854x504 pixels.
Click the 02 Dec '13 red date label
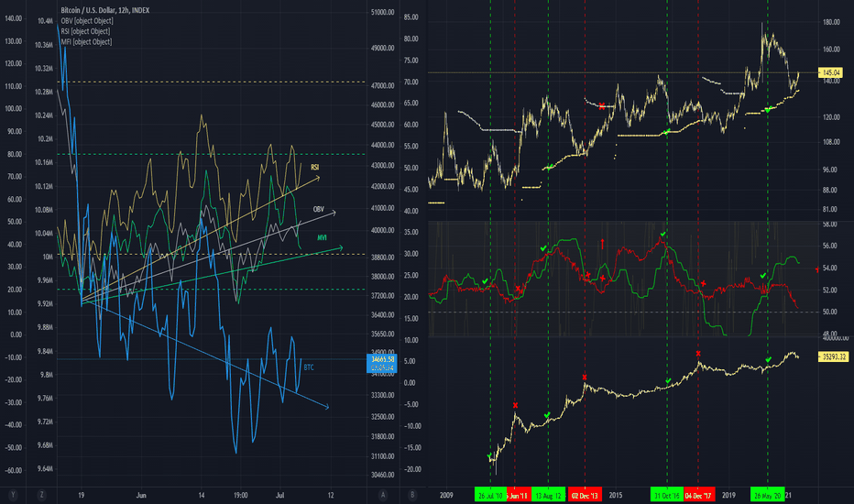coord(585,495)
